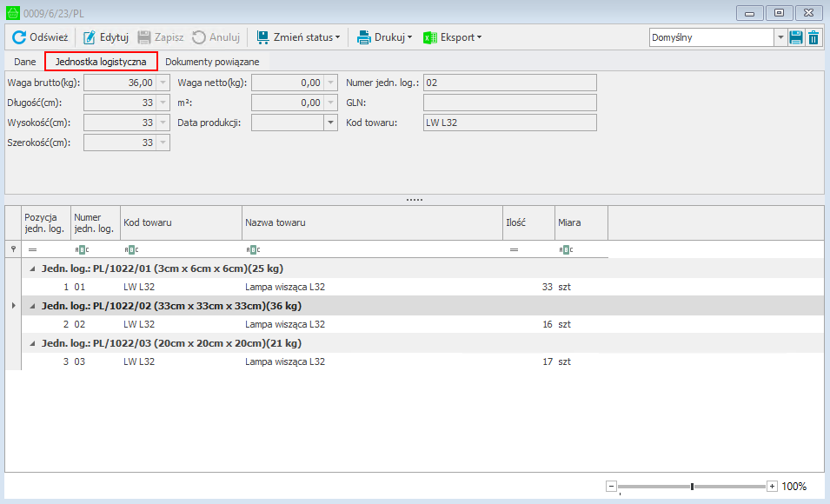Switch to the Dane tab
Image resolution: width=830 pixels, height=504 pixels.
[24, 62]
